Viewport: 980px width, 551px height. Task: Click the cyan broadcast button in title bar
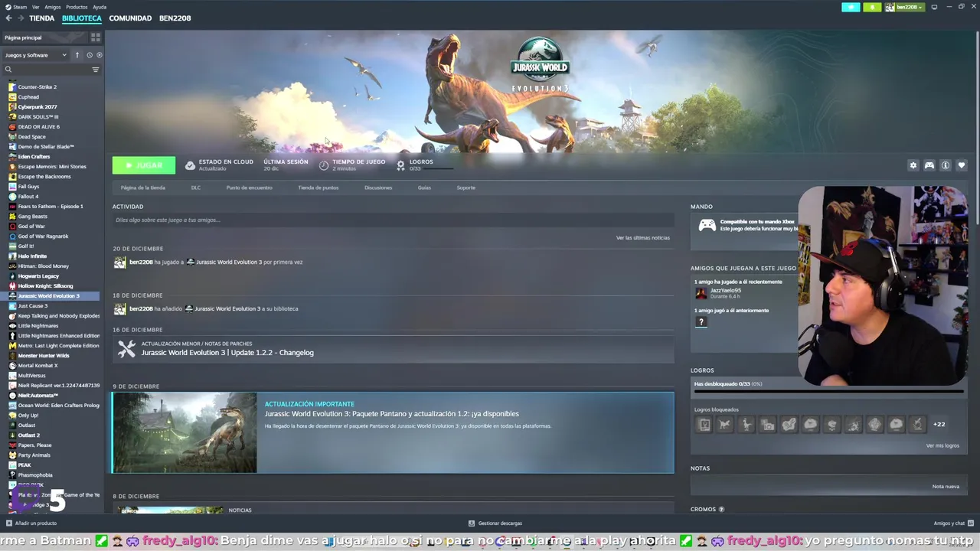pos(851,7)
